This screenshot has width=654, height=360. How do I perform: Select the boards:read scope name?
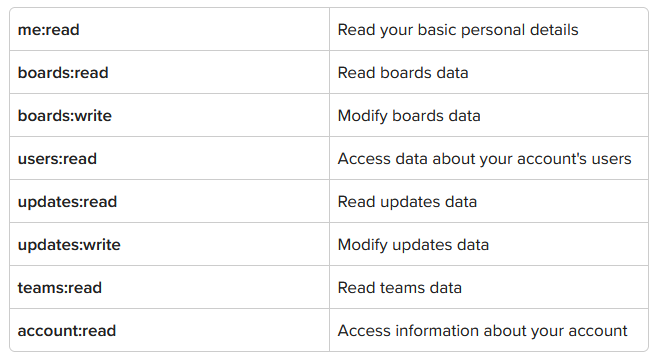click(x=63, y=73)
